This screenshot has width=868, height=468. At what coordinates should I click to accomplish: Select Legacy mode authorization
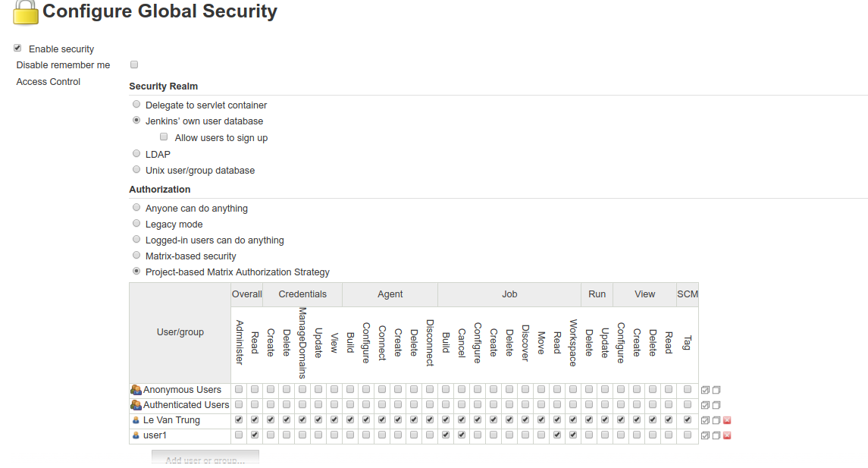tap(136, 223)
